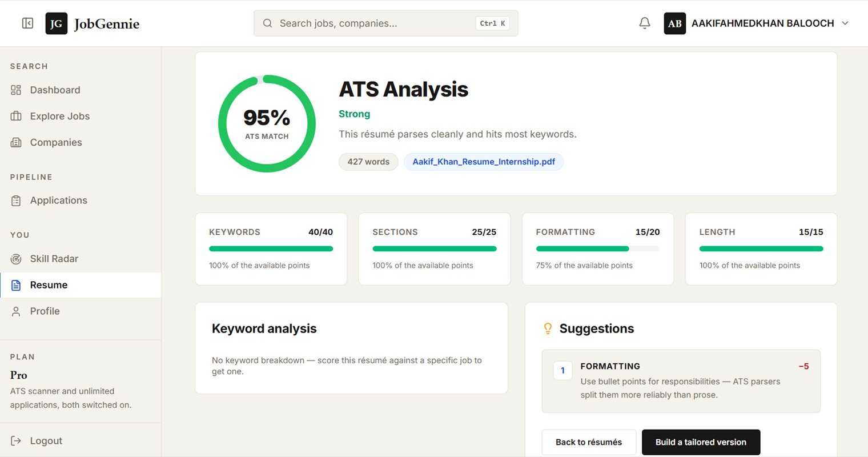The height and width of the screenshot is (457, 868).
Task: Click the Profile person icon
Action: click(x=16, y=311)
